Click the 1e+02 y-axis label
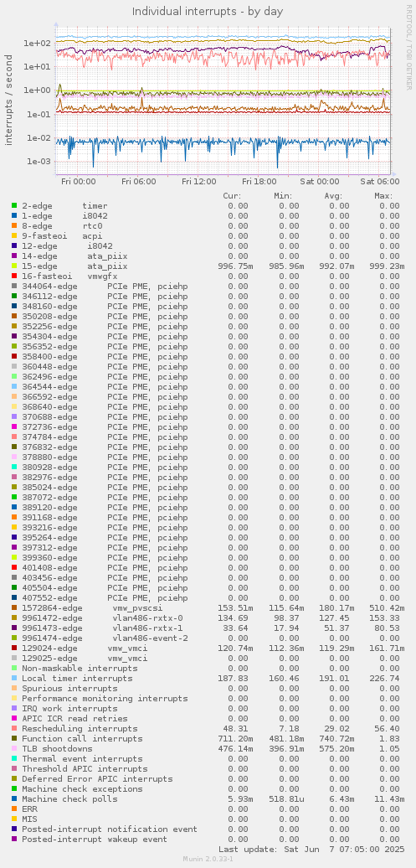The image size is (416, 868). (39, 44)
